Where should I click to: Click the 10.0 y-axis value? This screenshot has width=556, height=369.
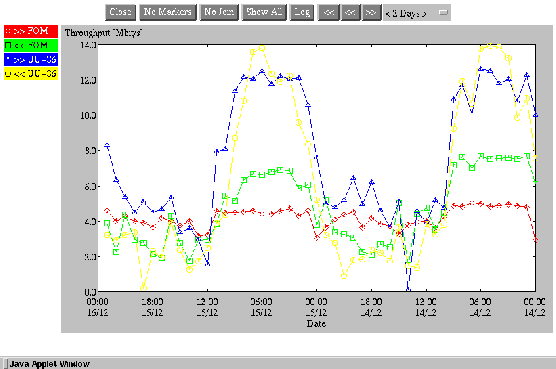[x=88, y=116]
